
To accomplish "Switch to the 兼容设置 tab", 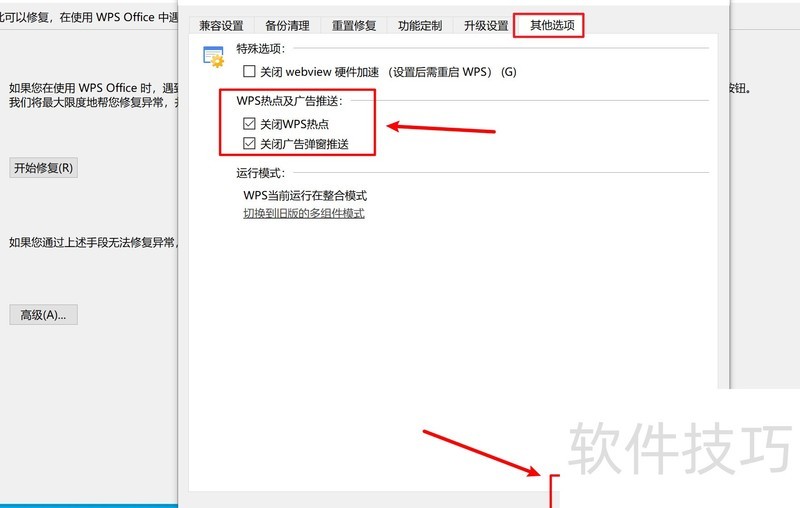I will 221,26.
